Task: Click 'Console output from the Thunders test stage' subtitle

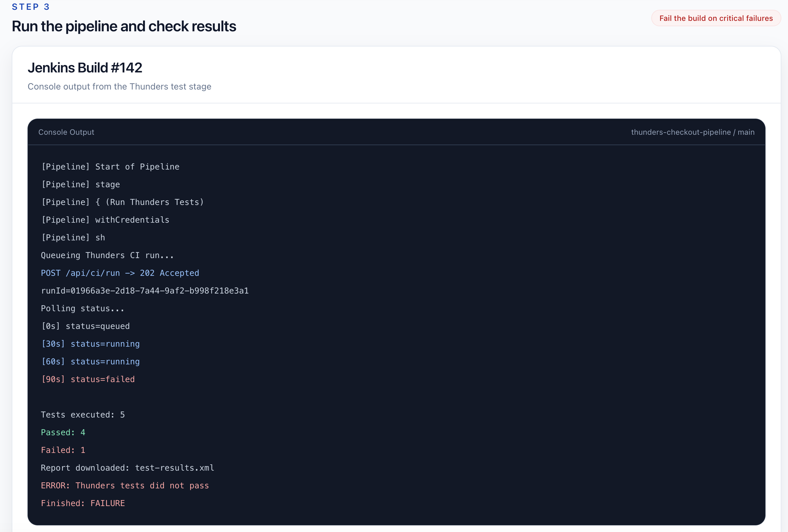Action: 119,86
